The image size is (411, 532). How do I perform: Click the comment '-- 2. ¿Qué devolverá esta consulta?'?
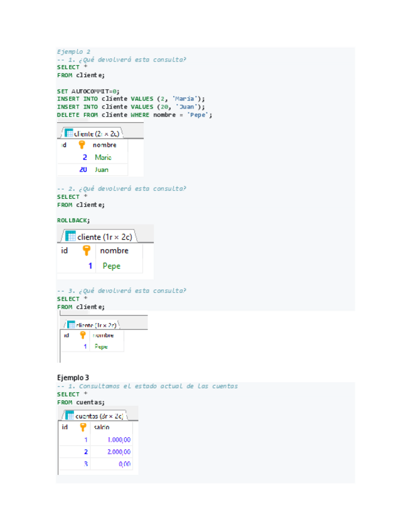pyautogui.click(x=122, y=189)
